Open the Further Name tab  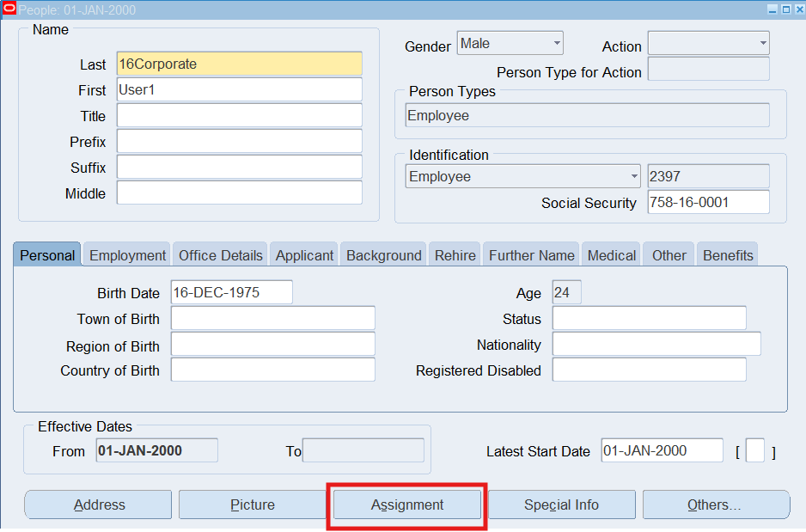(x=531, y=255)
